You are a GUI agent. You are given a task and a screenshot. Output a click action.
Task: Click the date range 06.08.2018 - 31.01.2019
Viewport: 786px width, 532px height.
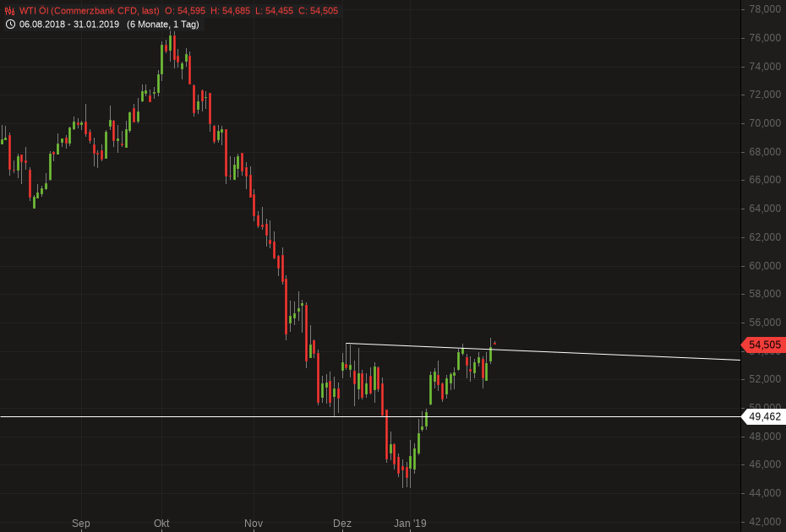point(69,24)
